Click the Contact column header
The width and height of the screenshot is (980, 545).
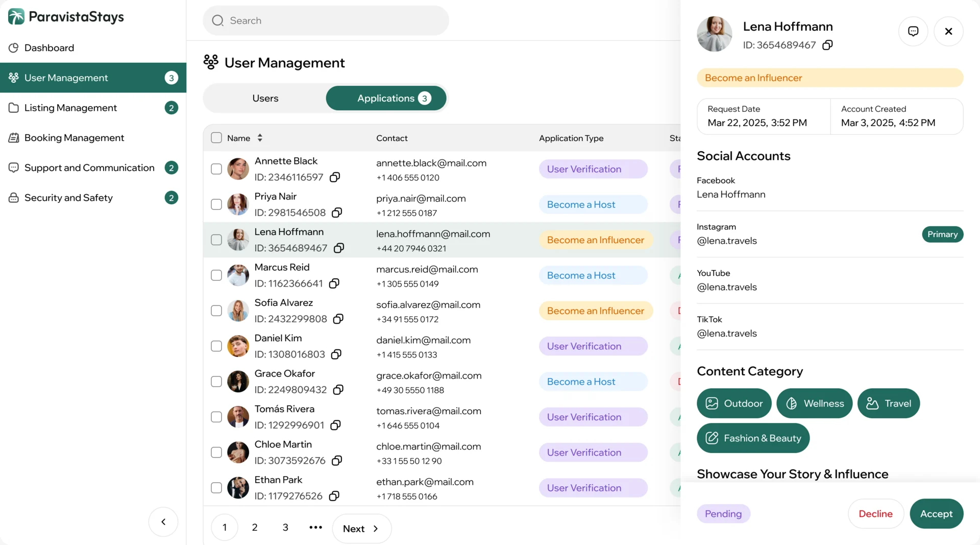click(392, 138)
